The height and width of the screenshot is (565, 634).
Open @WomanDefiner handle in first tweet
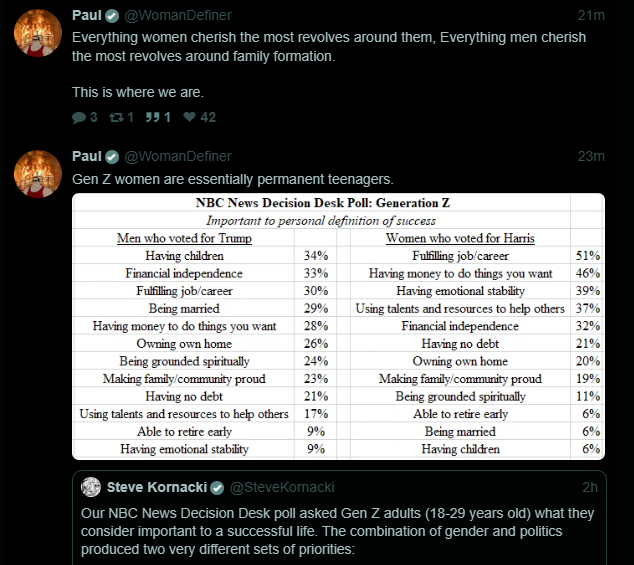pyautogui.click(x=178, y=15)
